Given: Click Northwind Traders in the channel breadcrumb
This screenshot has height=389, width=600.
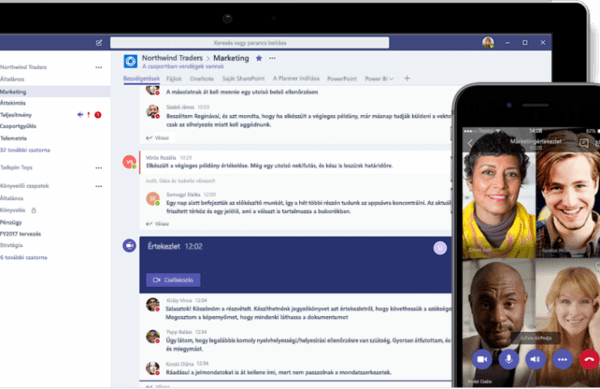Looking at the screenshot, I should click(172, 58).
